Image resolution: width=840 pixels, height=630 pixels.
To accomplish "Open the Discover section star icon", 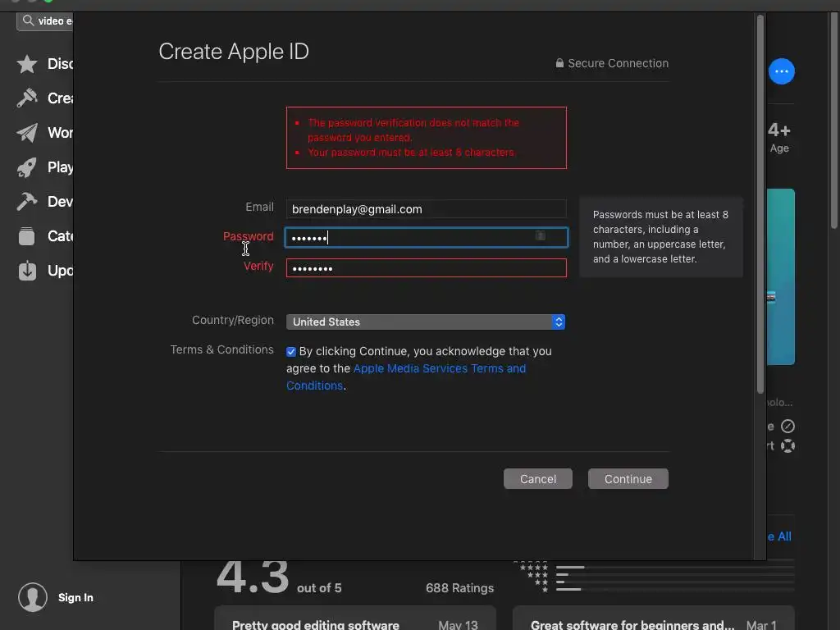I will pos(27,64).
